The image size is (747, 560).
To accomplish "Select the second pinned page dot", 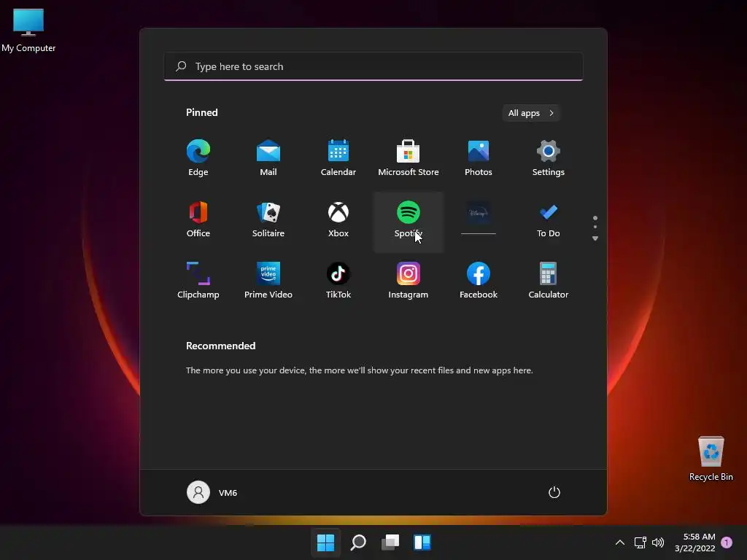I will [595, 227].
